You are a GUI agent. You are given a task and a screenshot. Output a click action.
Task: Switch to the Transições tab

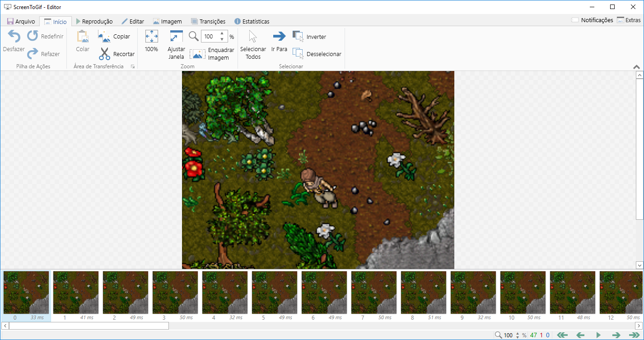coord(208,21)
